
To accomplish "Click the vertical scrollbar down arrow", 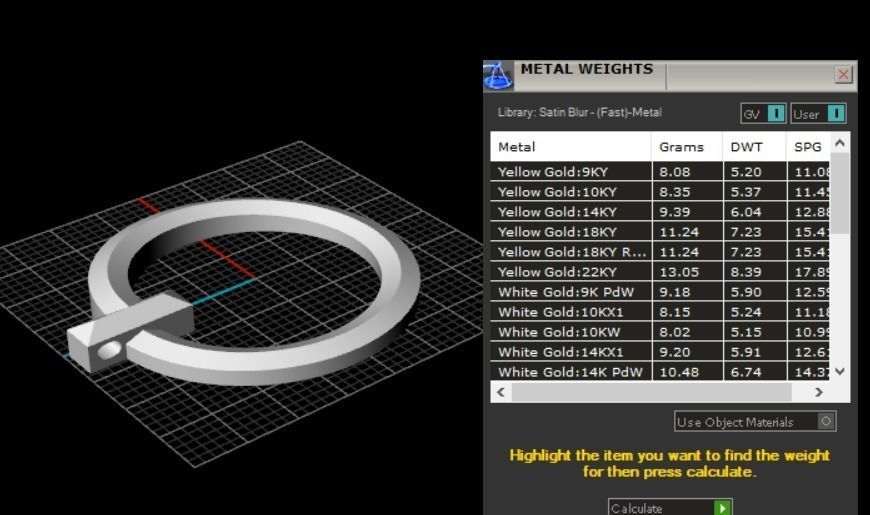I will coord(840,371).
